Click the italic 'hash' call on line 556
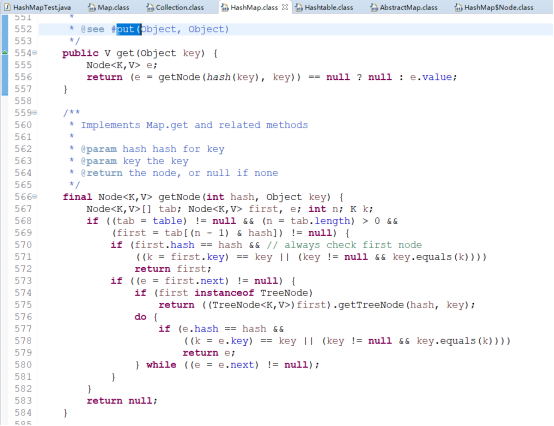 218,77
